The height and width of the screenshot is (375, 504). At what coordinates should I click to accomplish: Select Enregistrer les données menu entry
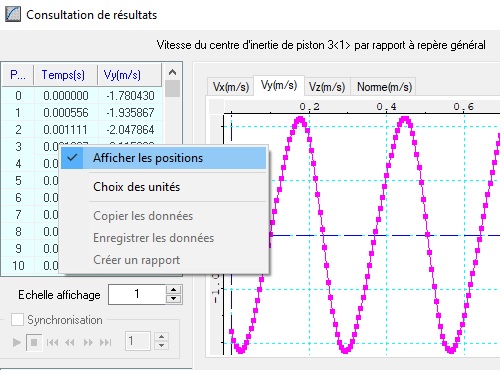[x=164, y=238]
